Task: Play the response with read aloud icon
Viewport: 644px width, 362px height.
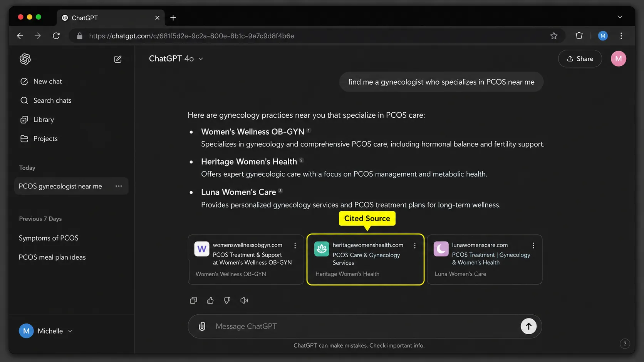Action: coord(244,300)
